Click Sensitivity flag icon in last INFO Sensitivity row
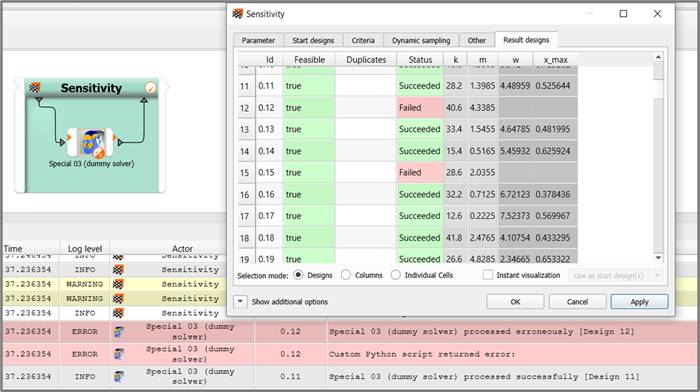 [x=118, y=313]
